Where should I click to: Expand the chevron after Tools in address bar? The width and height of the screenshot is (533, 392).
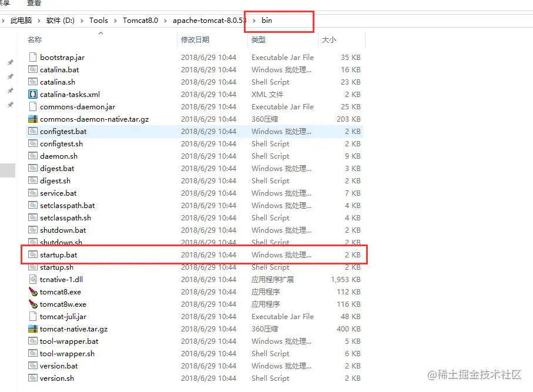[115, 21]
